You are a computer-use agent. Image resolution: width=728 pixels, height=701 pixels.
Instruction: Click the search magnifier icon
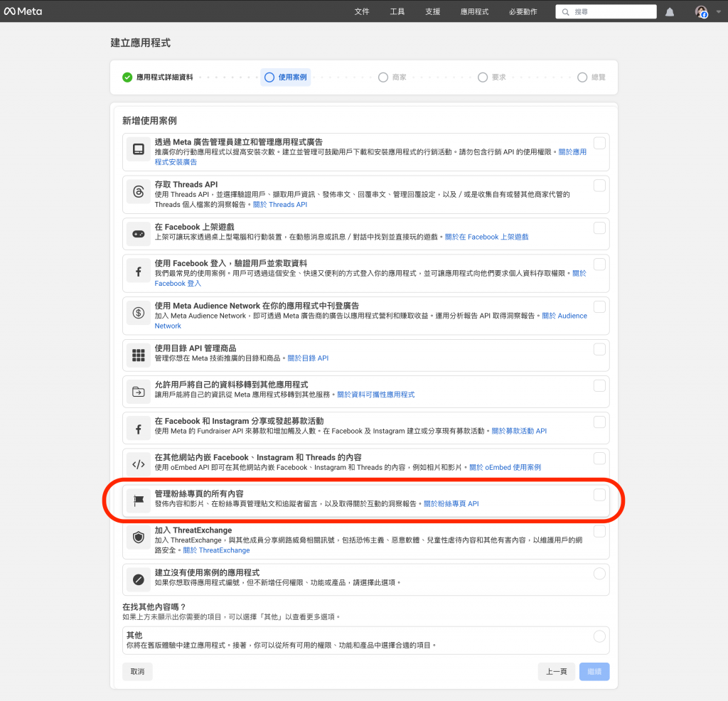[x=565, y=12]
